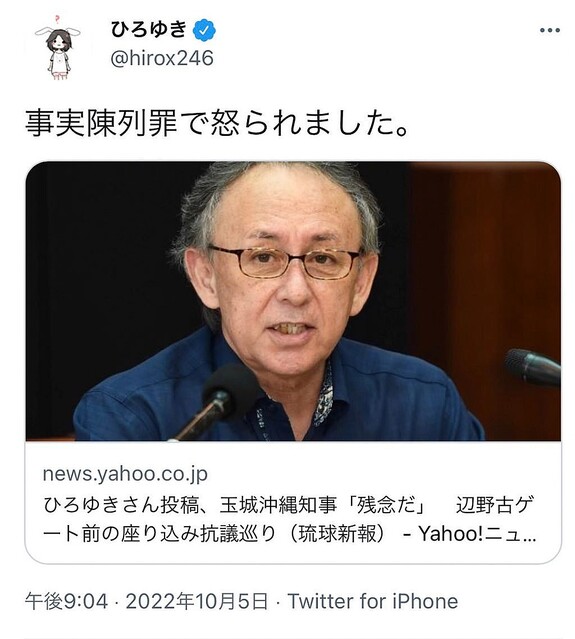Open the @hirox246 handle profile
Screen dimensions: 575x639
[x=162, y=58]
